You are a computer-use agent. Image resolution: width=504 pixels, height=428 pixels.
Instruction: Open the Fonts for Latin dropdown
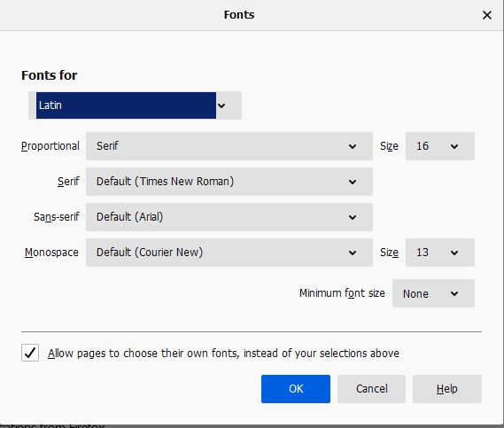click(135, 105)
